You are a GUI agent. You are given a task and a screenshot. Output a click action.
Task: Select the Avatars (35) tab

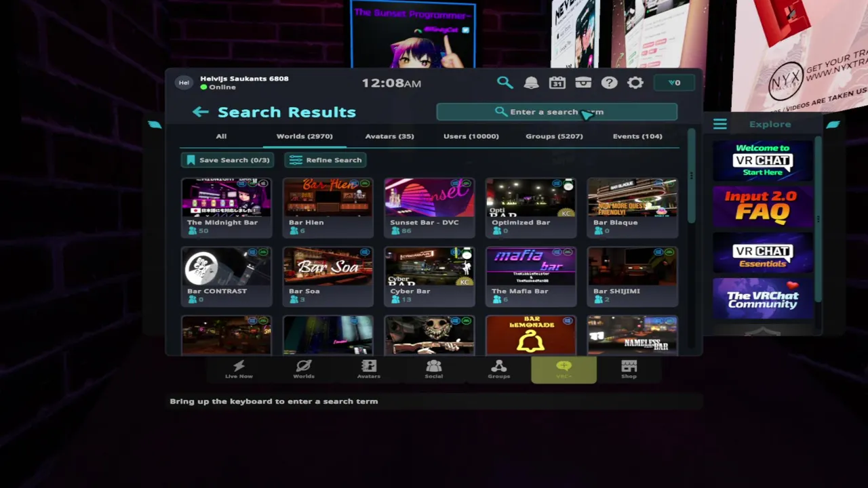point(389,136)
